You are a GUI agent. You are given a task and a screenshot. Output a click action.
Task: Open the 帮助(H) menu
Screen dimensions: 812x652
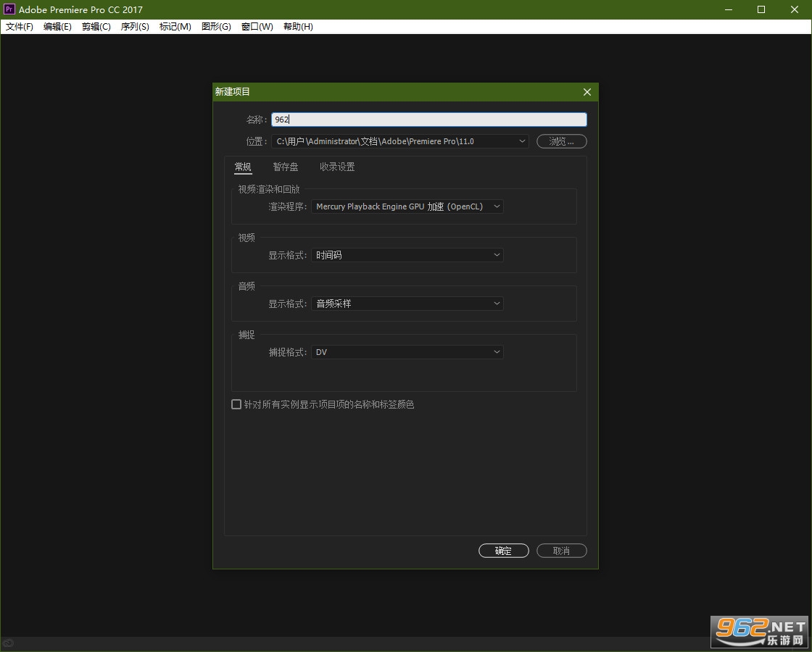[x=298, y=27]
